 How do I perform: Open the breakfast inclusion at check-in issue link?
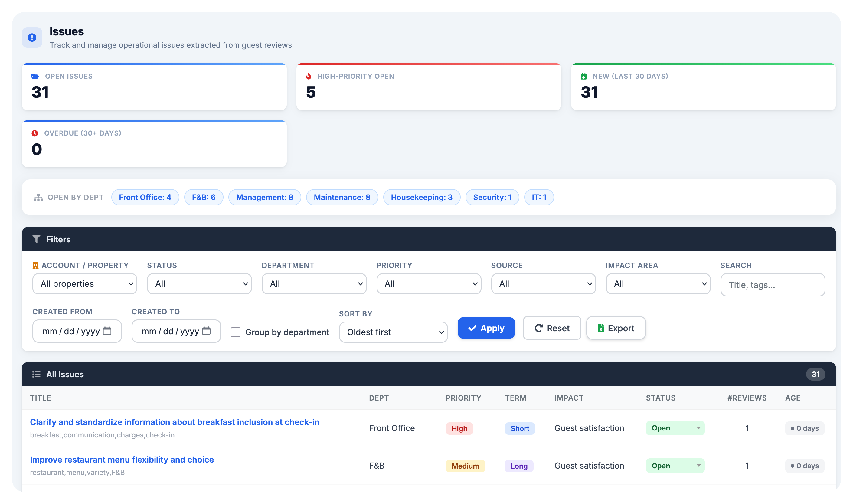[175, 422]
